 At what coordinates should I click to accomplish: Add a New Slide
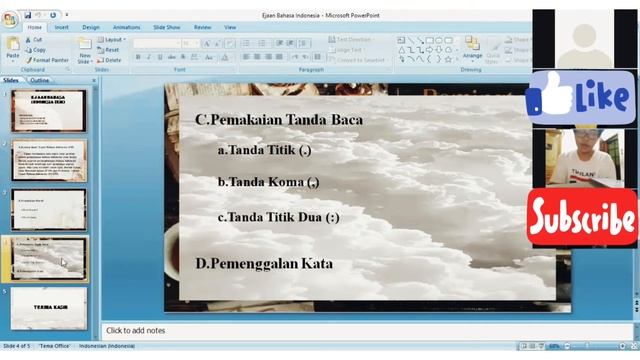pyautogui.click(x=85, y=50)
